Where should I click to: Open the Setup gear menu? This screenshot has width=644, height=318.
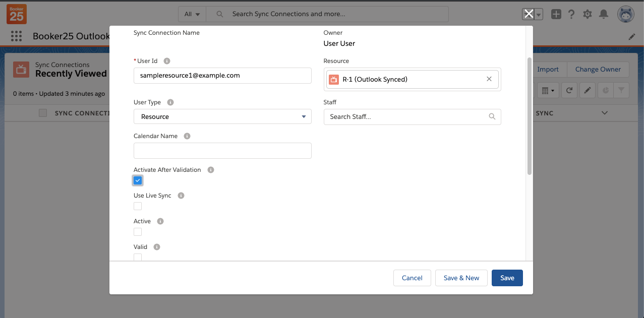click(587, 14)
